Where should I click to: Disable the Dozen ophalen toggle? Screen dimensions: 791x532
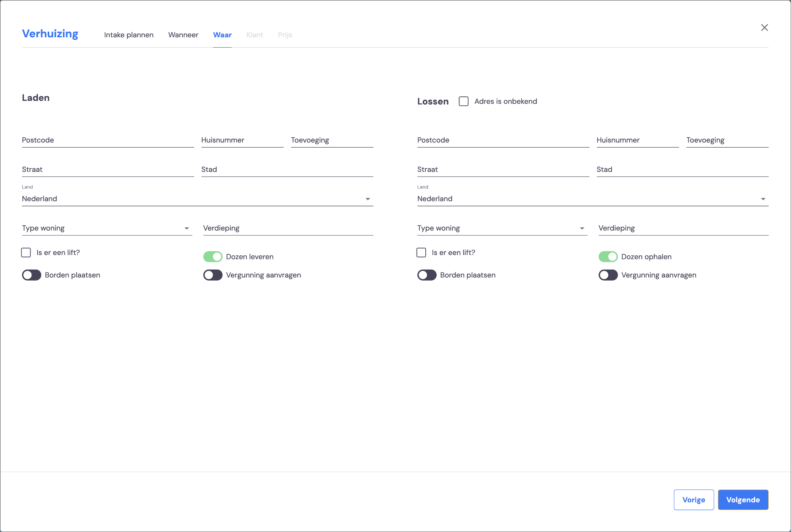click(608, 257)
